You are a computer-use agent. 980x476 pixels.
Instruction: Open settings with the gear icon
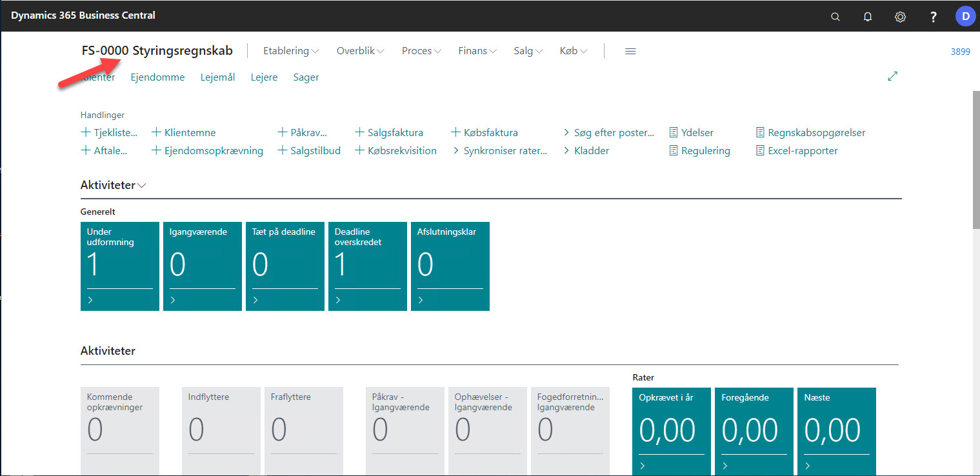[900, 17]
